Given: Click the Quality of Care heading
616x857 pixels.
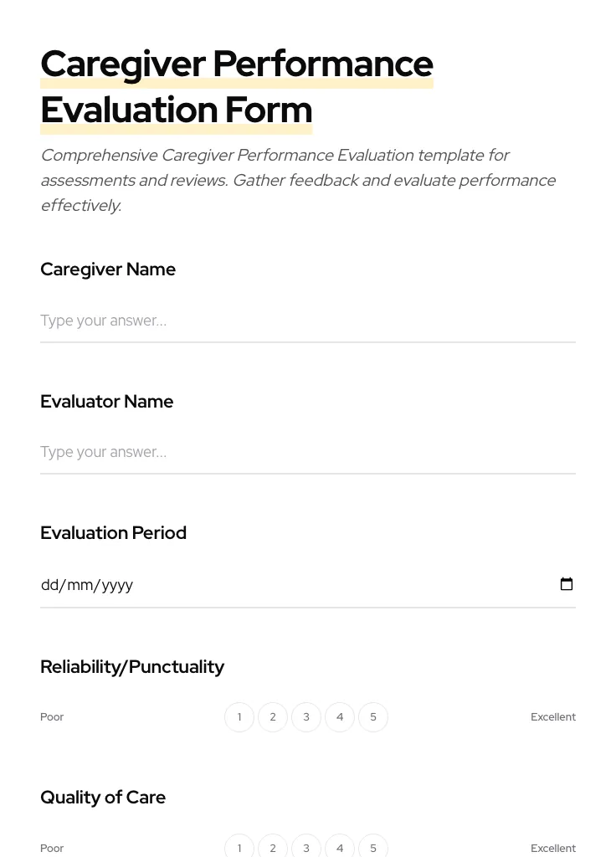Looking at the screenshot, I should click(103, 797).
